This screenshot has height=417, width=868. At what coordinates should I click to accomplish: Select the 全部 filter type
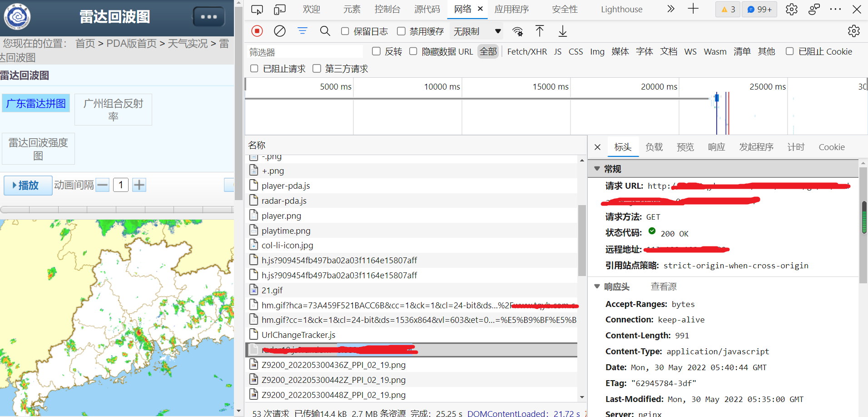coord(488,51)
